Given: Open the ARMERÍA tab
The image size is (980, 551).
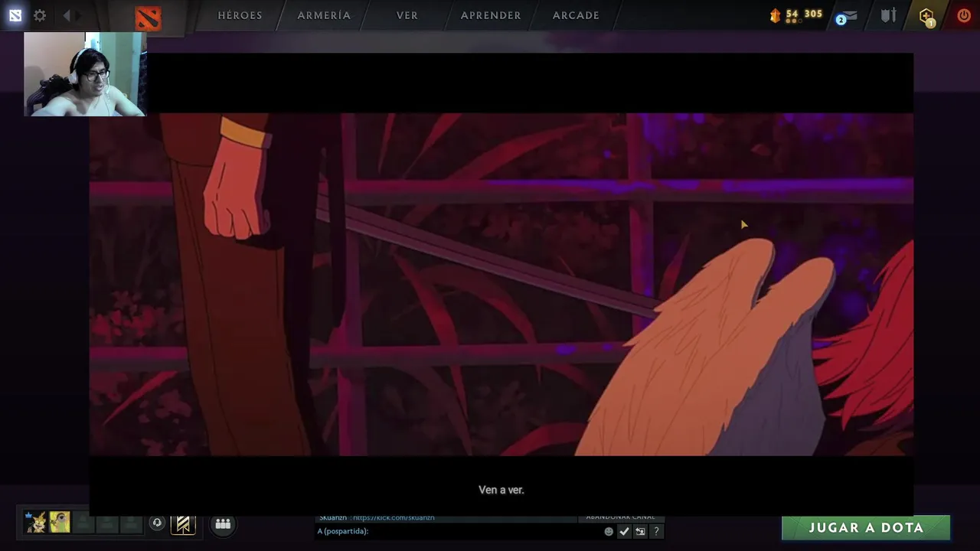Looking at the screenshot, I should 324,15.
